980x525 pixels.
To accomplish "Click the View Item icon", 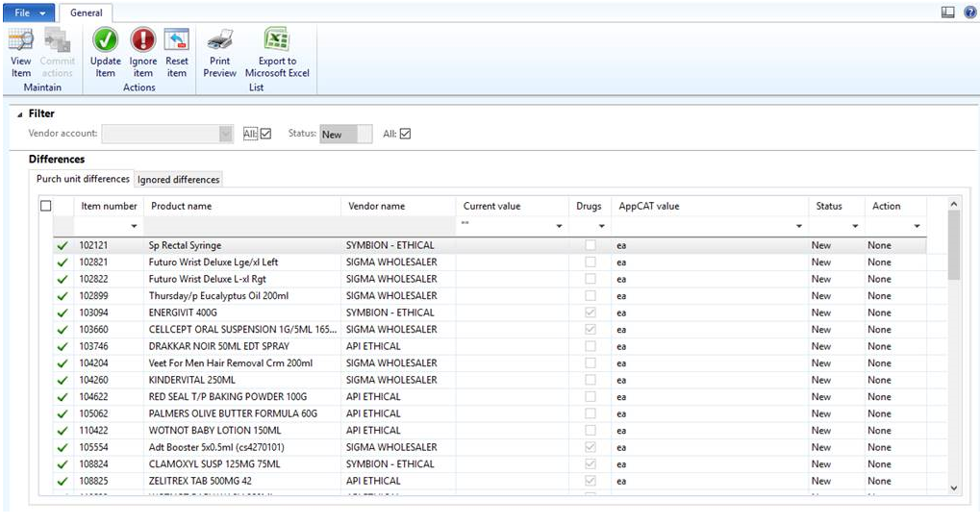I will [20, 40].
